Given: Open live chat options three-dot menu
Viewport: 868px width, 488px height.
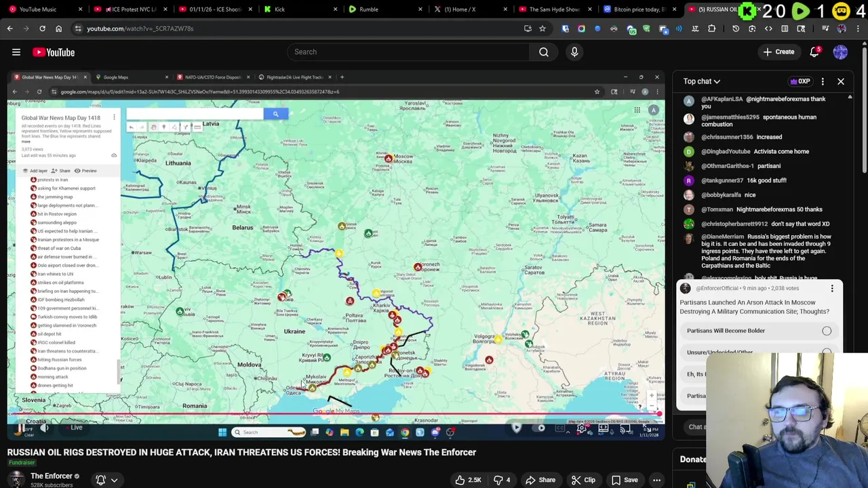Looking at the screenshot, I should (823, 81).
